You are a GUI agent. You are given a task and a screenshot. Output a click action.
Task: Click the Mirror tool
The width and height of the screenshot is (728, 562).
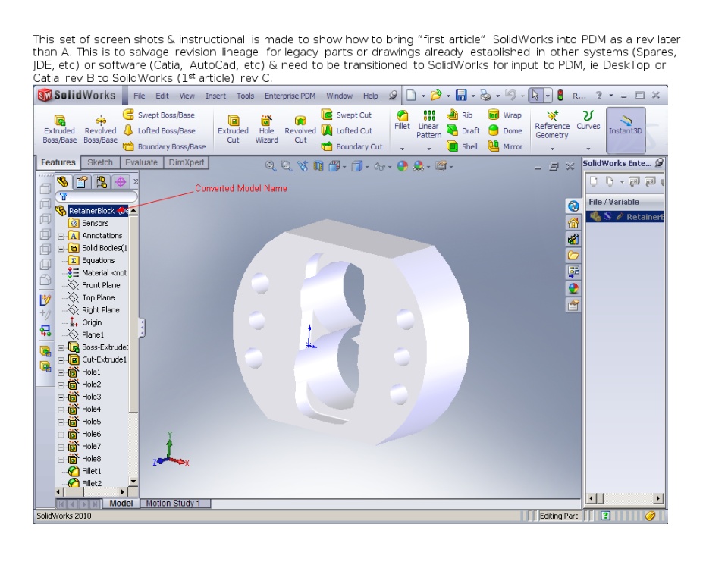(505, 146)
